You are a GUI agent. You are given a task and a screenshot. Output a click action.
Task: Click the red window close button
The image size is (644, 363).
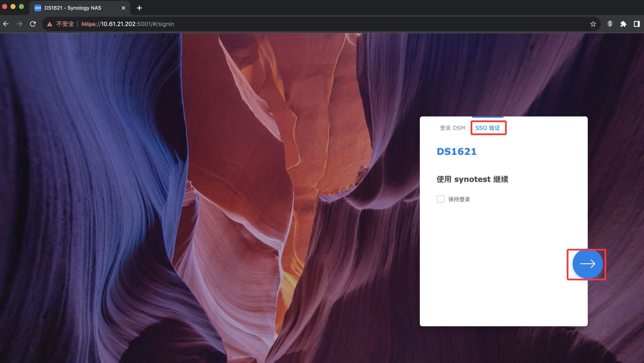(x=5, y=7)
